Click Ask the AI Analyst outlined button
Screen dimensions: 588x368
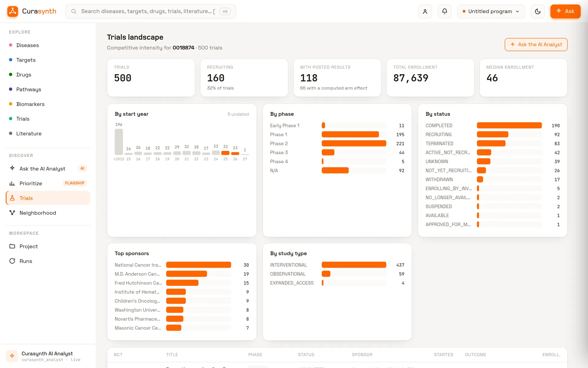tap(536, 44)
